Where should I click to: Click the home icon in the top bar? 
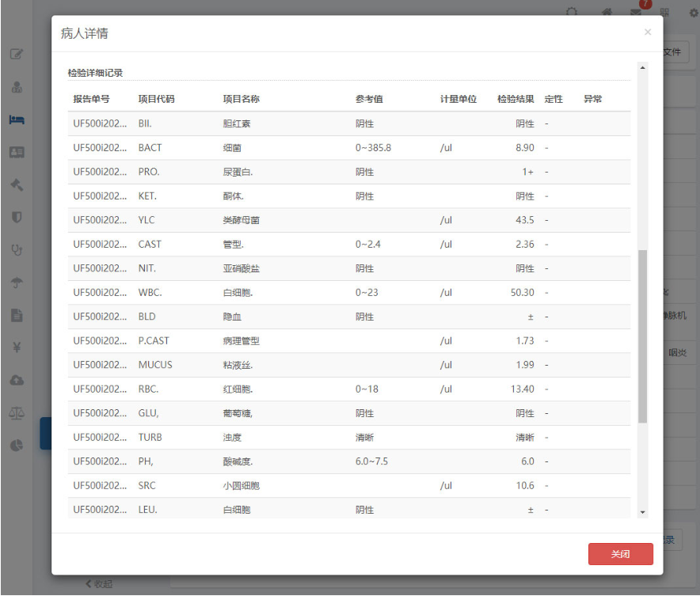tap(607, 12)
